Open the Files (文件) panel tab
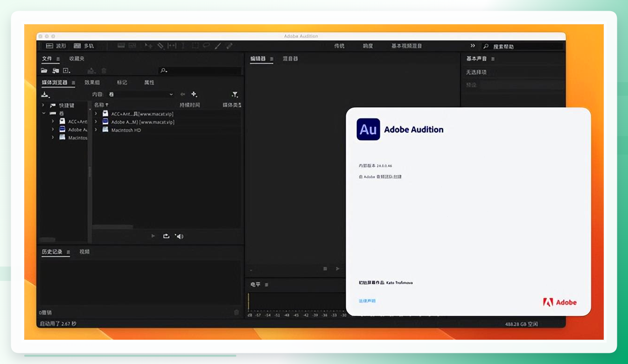Screen dimensions: 628x364 [47, 59]
